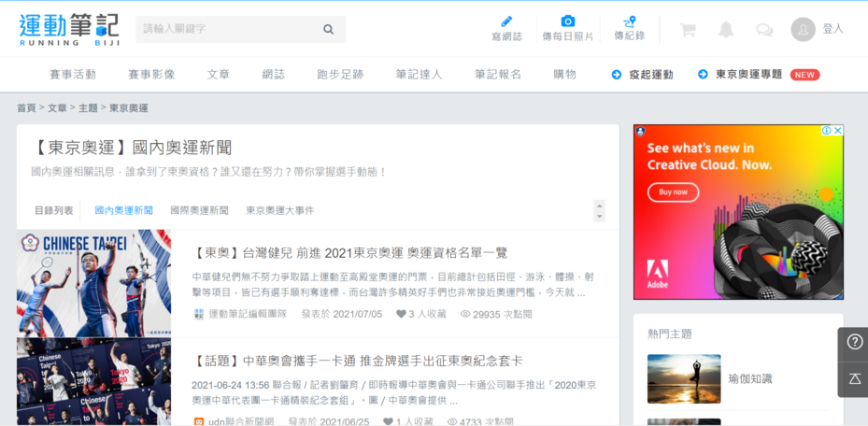Click the upload record route icon
Image resolution: width=868 pixels, height=426 pixels.
[x=630, y=21]
